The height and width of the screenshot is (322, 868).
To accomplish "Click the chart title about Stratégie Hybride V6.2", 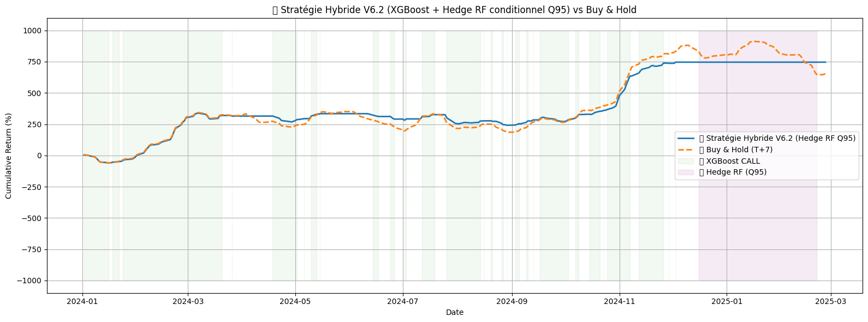I will [x=454, y=10].
